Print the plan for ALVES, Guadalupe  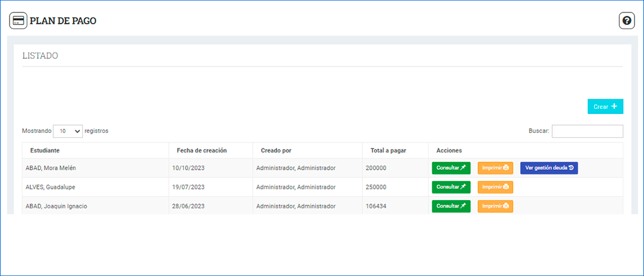[495, 187]
